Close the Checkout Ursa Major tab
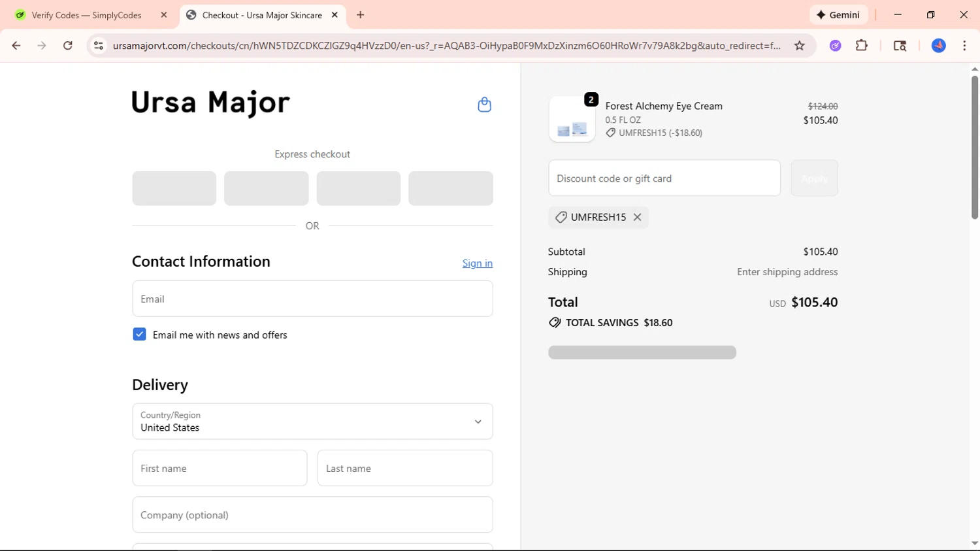Screen dimensions: 980x551 pos(335,15)
